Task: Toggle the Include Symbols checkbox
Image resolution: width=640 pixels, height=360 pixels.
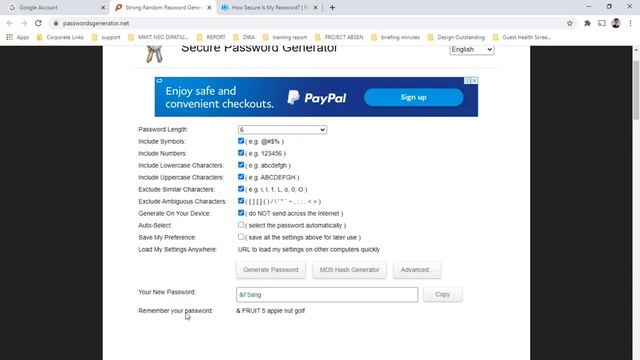Action: tap(241, 141)
